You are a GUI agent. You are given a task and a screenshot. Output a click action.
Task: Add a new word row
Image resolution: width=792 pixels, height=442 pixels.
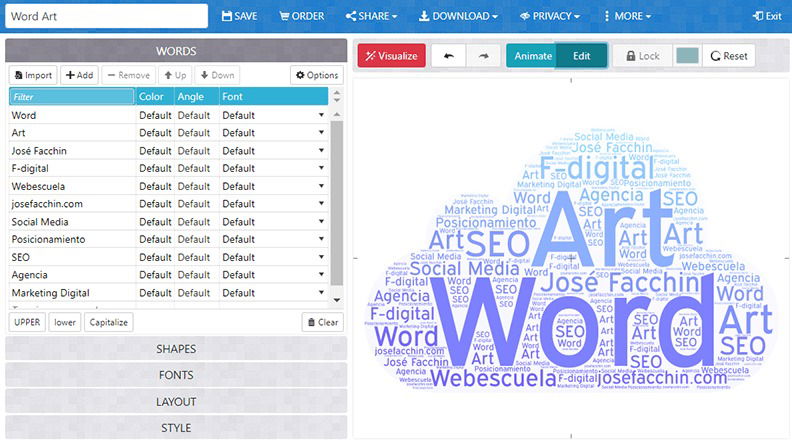[80, 75]
